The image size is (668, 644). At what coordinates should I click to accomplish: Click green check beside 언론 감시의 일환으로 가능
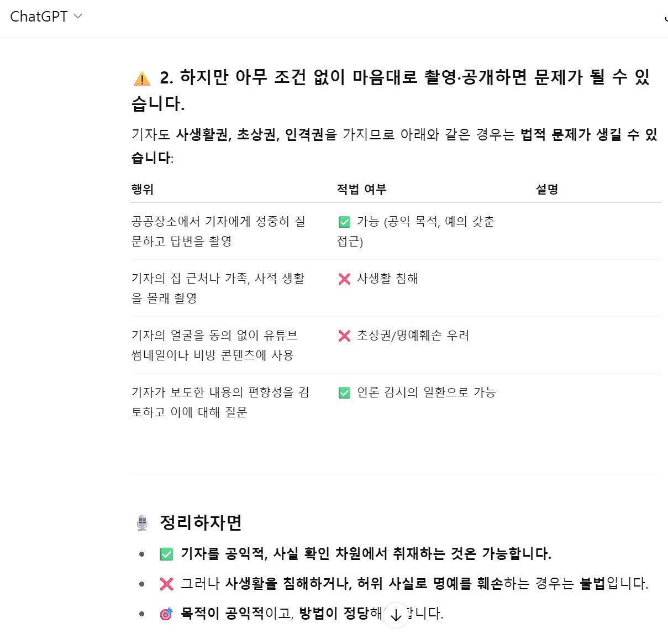pyautogui.click(x=344, y=393)
